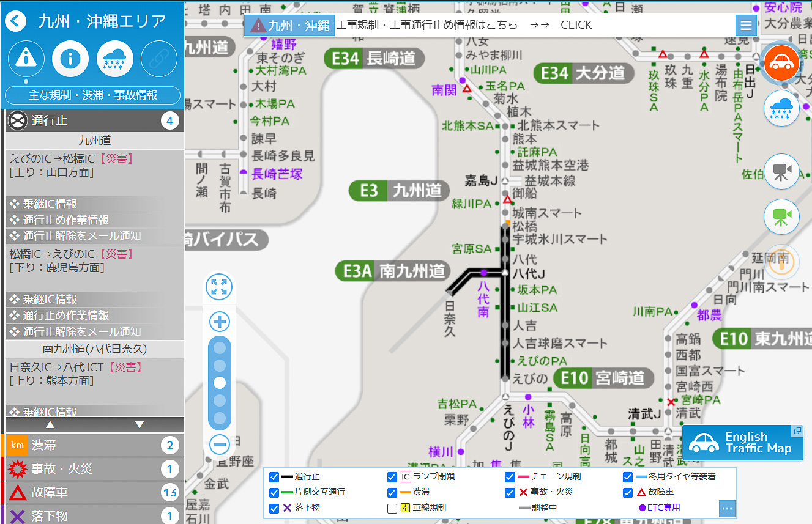
Task: Select the top zoom level dot
Action: point(220,348)
